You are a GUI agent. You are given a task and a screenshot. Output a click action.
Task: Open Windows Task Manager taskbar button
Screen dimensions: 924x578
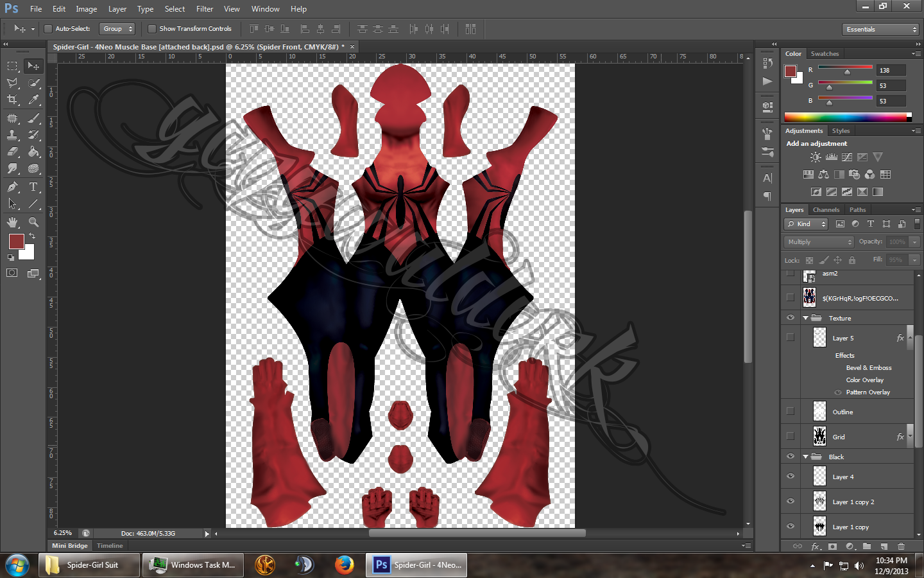(193, 565)
